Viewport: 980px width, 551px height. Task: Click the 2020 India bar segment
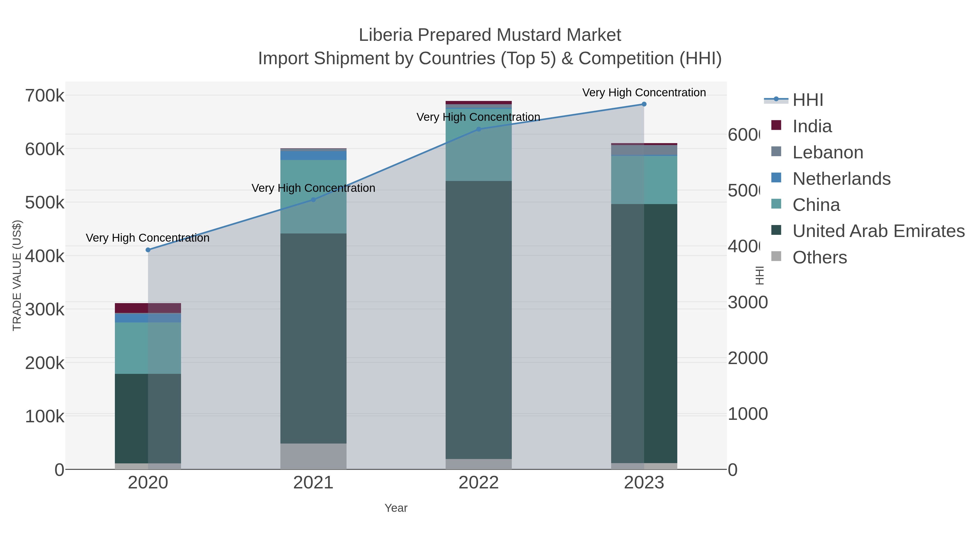coord(148,308)
